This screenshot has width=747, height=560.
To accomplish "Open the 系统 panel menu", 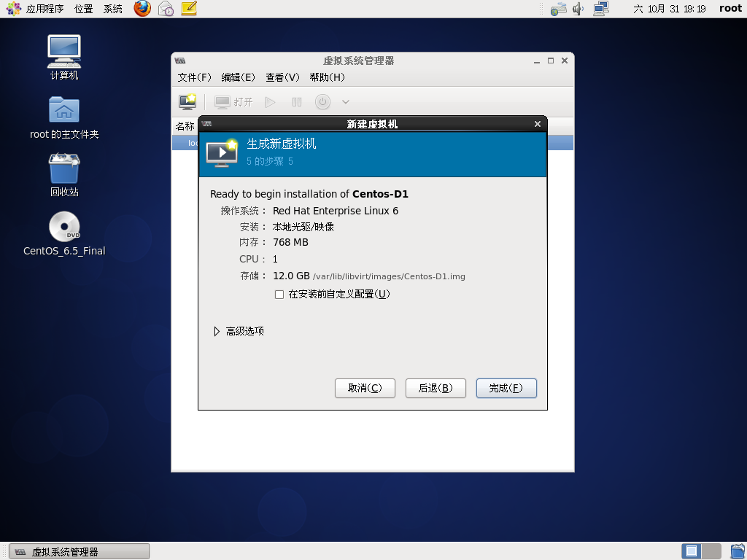I will pos(113,9).
